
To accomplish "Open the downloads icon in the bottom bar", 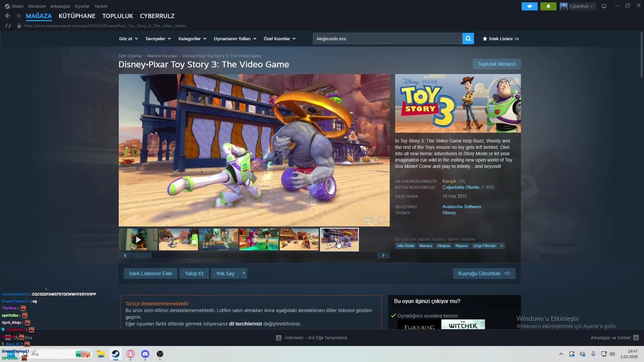I will pyautogui.click(x=279, y=338).
